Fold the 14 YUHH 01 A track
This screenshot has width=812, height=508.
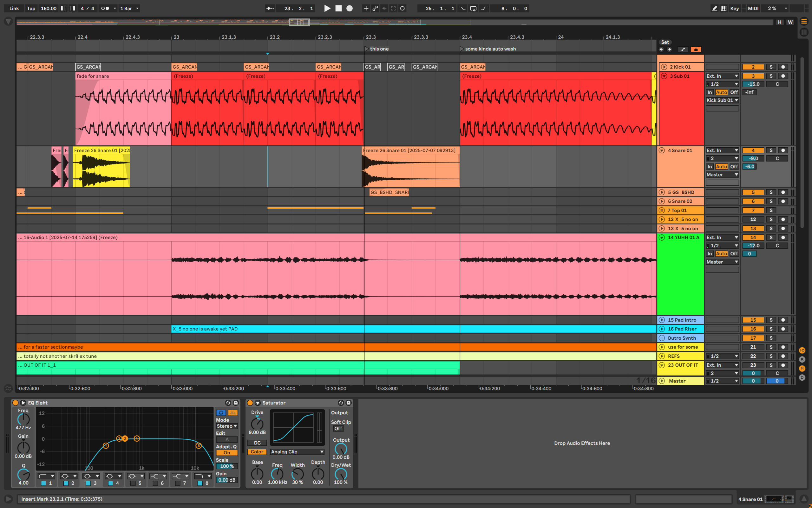(x=662, y=237)
